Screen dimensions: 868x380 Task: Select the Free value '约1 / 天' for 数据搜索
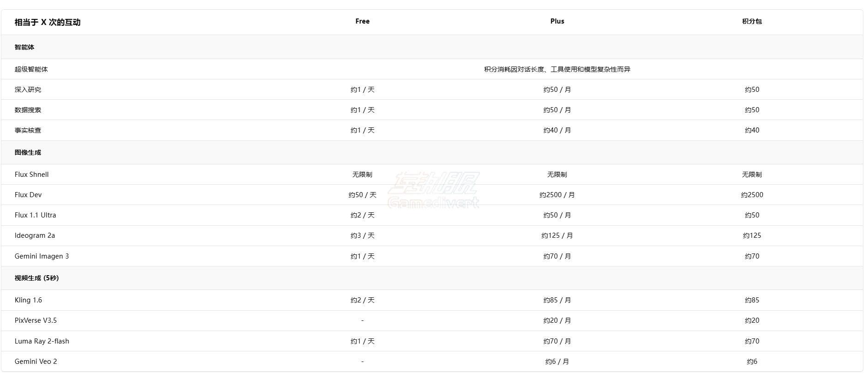coord(362,110)
